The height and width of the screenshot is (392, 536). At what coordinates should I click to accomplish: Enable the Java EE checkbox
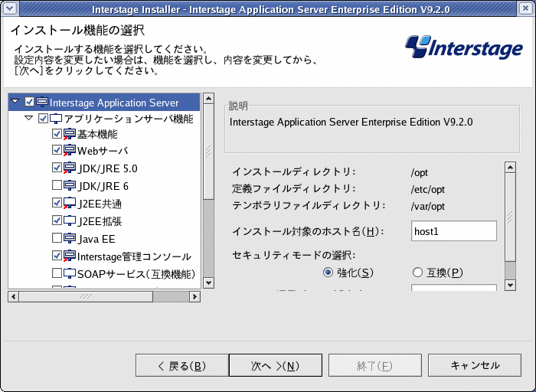[57, 238]
